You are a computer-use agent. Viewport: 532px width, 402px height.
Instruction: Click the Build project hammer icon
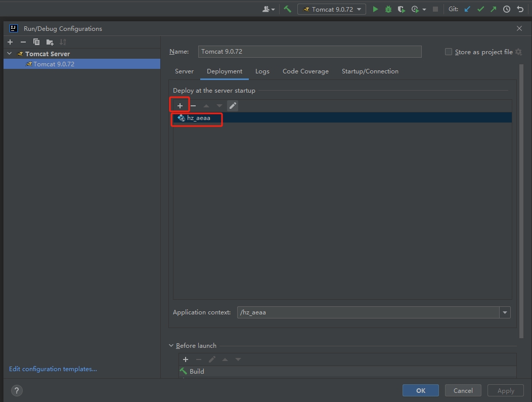(287, 9)
